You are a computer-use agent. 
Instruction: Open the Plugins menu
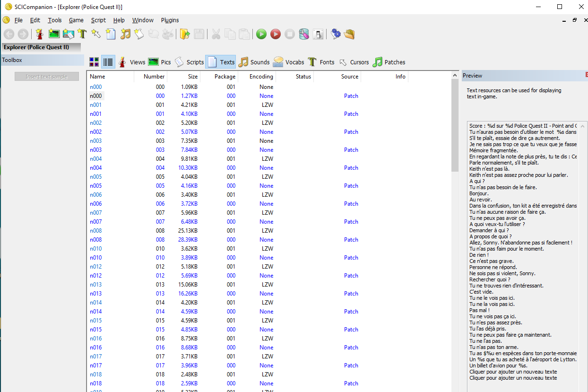tap(170, 20)
